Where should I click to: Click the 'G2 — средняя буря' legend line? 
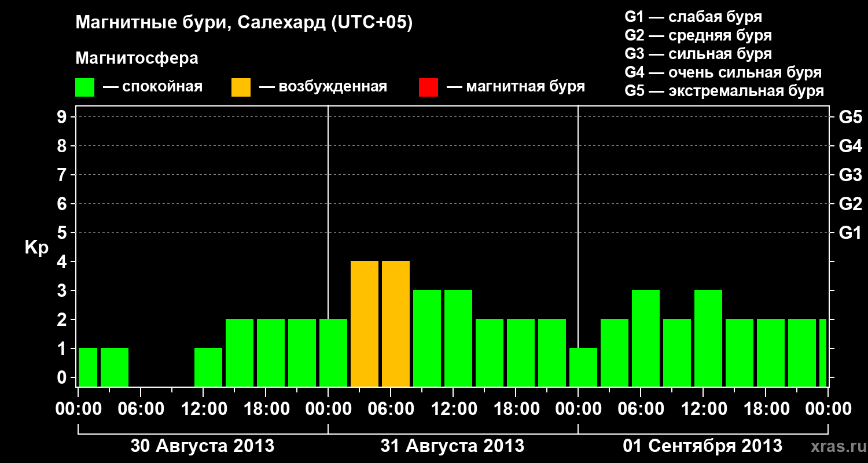698,35
